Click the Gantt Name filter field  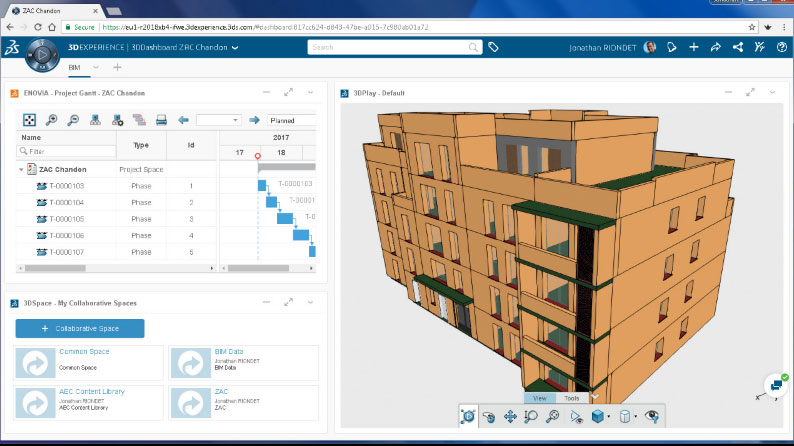[66, 151]
